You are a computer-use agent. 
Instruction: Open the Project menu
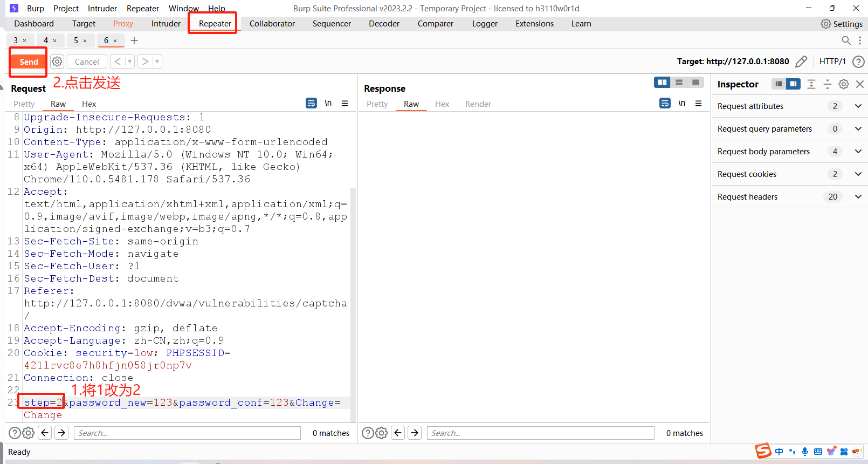pyautogui.click(x=66, y=8)
